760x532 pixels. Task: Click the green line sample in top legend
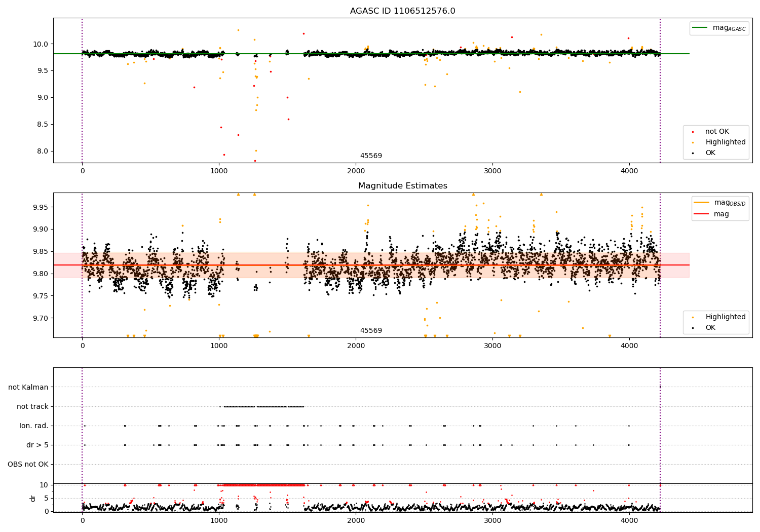(700, 28)
